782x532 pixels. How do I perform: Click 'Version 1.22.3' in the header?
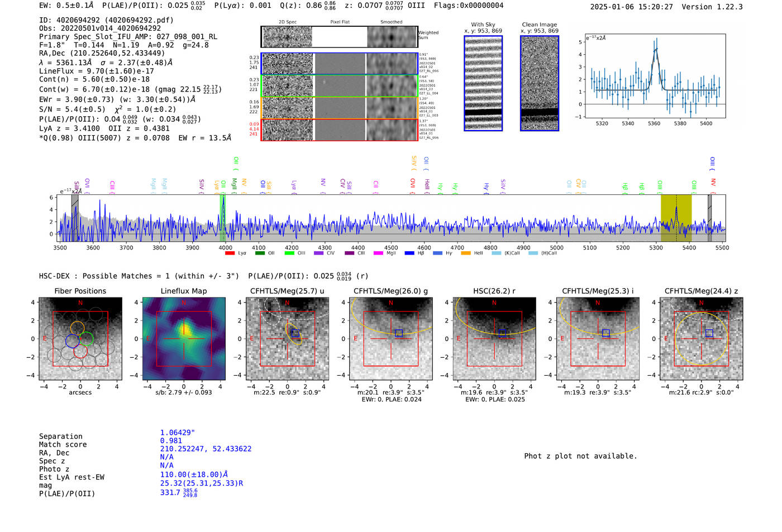(x=712, y=7)
